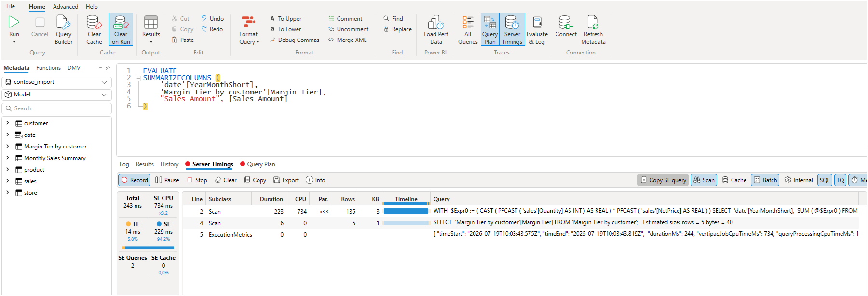Viewport: 868px width, 296px height.
Task: Expand Monthly Sales Summary table
Action: click(8, 158)
